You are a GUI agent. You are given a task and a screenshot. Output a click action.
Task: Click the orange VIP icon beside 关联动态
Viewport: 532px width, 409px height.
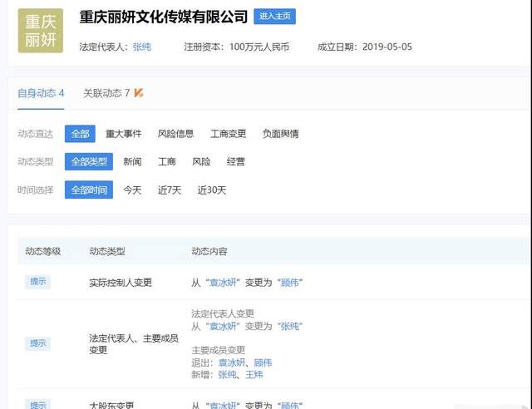[139, 92]
